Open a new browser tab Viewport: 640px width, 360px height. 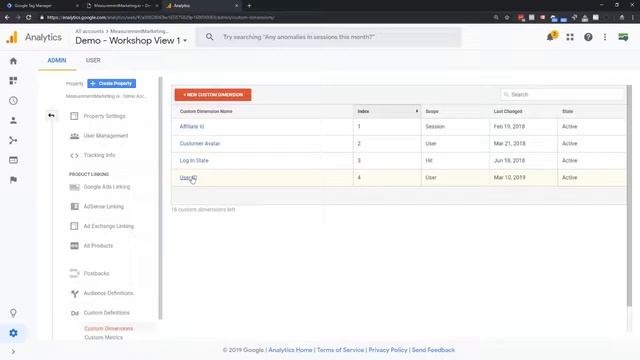click(249, 6)
